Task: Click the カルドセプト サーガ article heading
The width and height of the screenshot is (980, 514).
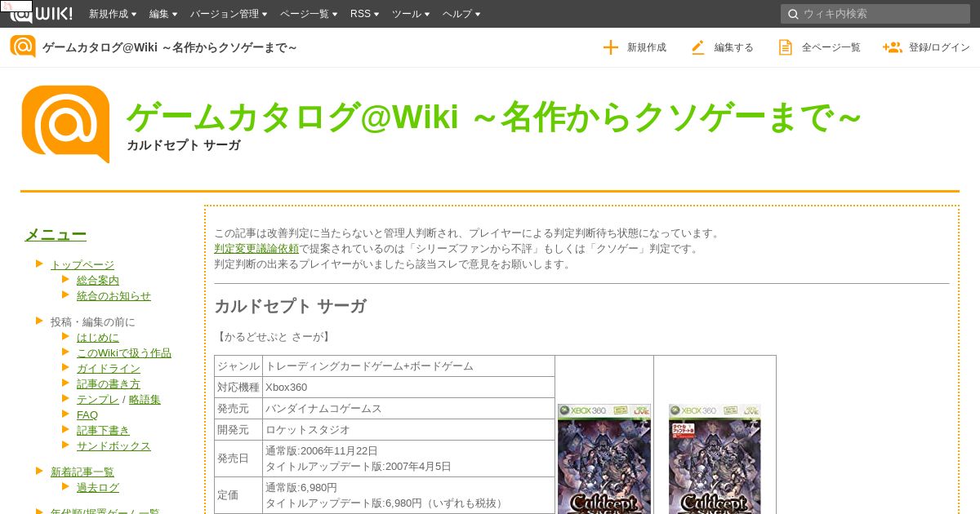Action: (290, 307)
